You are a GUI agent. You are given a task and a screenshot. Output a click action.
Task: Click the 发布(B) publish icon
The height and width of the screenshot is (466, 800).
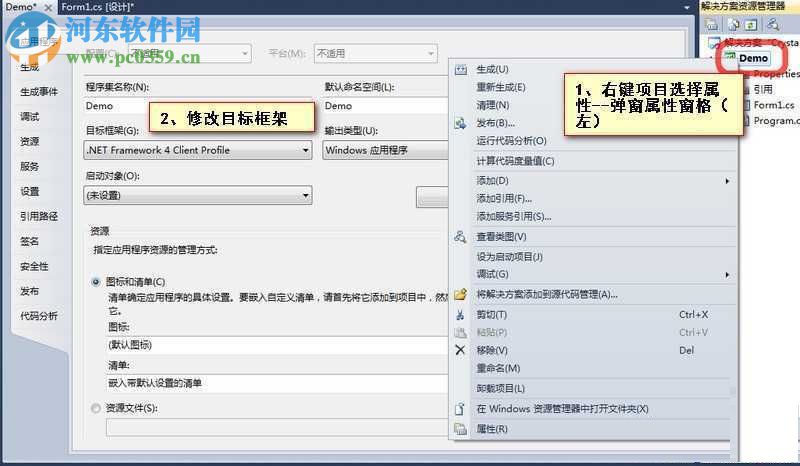(x=460, y=123)
